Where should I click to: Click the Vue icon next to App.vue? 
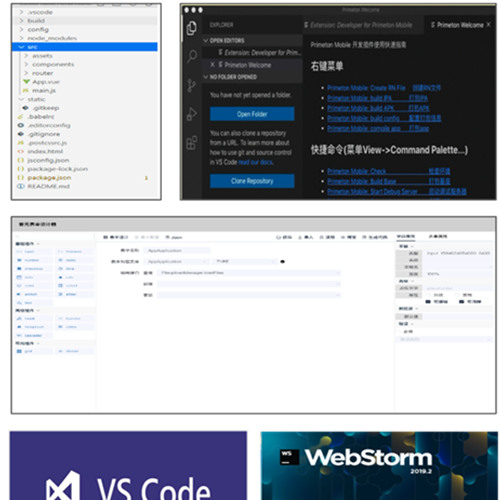pos(26,82)
